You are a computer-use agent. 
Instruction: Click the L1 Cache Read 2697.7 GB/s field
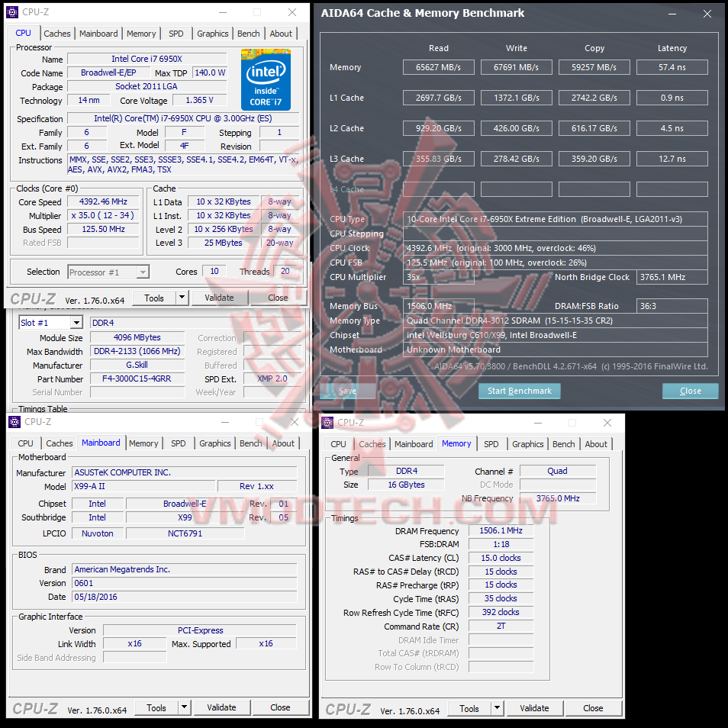click(439, 98)
